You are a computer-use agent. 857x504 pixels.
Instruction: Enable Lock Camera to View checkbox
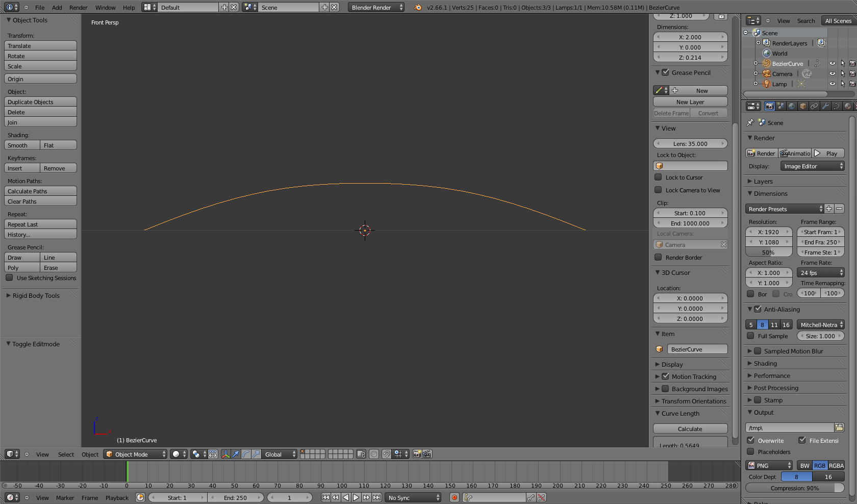pyautogui.click(x=658, y=190)
